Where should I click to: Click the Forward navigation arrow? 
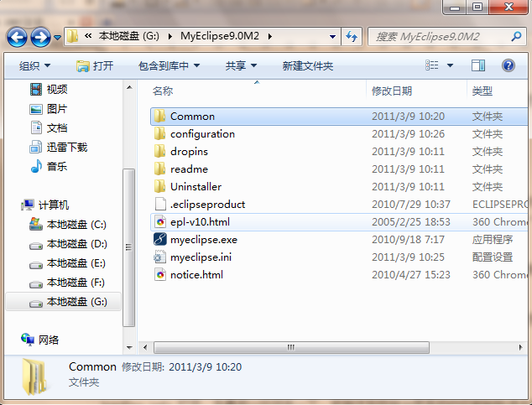[x=40, y=37]
